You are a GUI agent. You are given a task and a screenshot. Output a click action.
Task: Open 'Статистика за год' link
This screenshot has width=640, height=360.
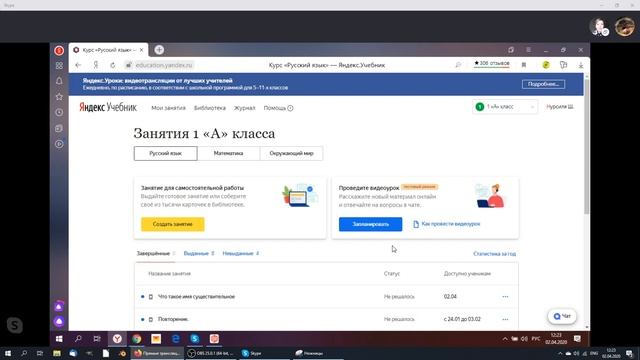(x=494, y=254)
